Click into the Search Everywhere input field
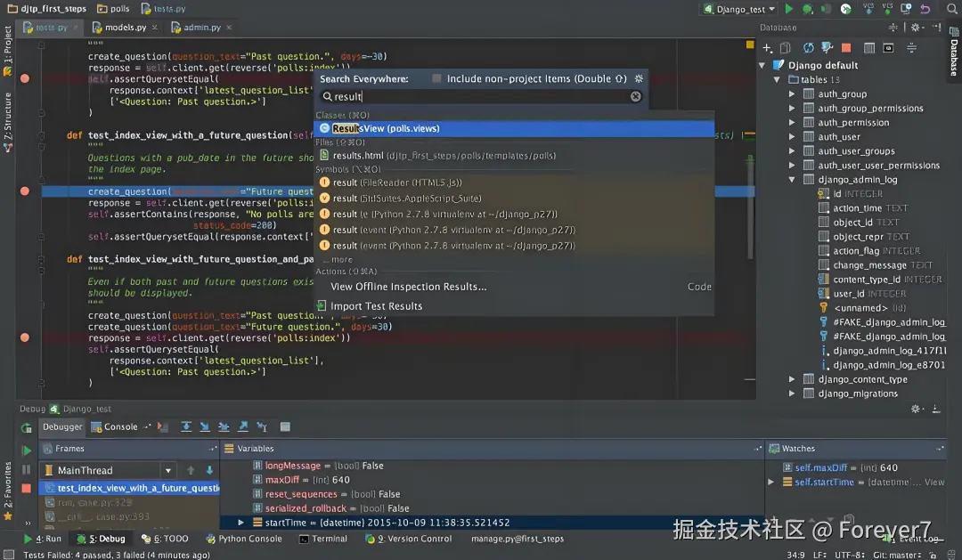Screen dimensions: 962x560 pos(480,96)
